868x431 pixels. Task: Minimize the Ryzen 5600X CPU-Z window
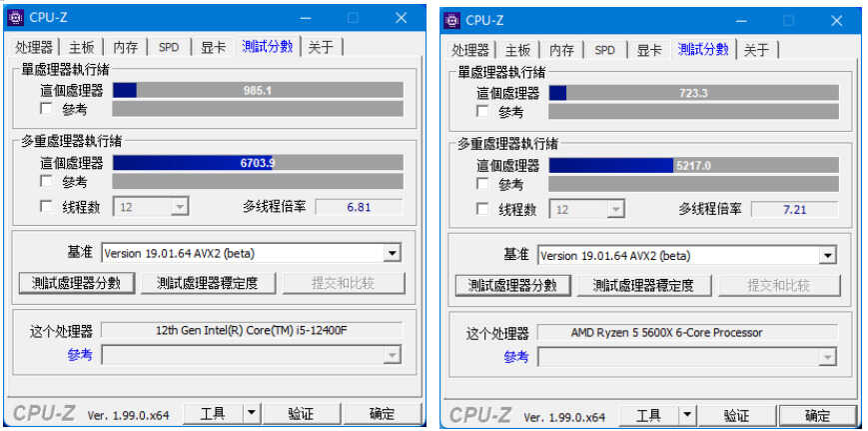(x=742, y=21)
